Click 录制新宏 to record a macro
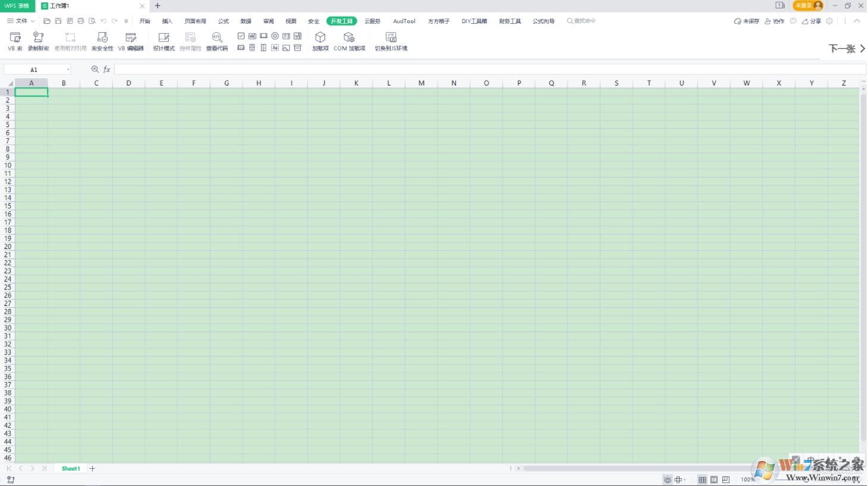 [x=38, y=40]
